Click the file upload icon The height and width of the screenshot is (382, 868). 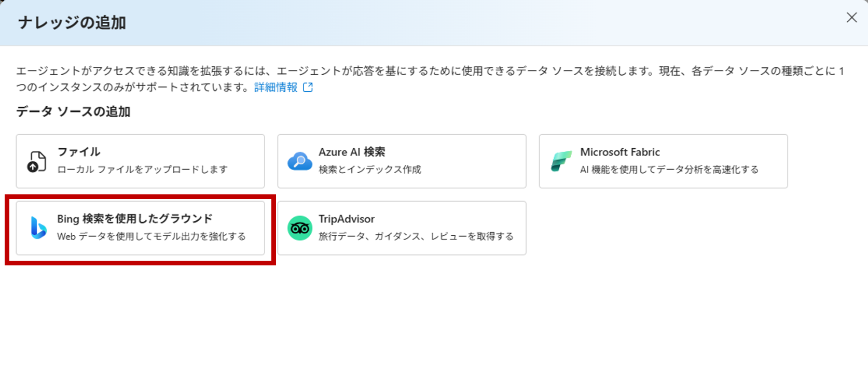(37, 162)
